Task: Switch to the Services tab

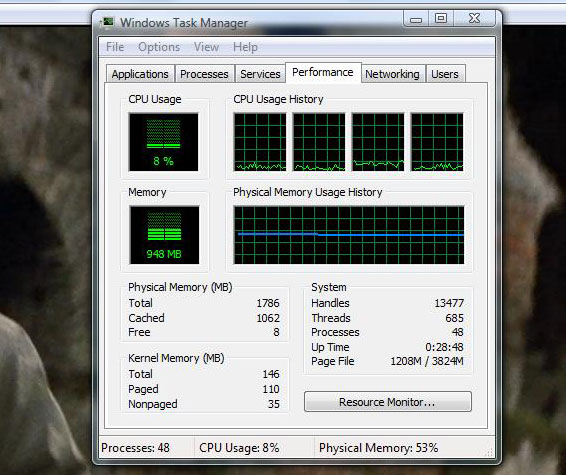Action: point(260,74)
